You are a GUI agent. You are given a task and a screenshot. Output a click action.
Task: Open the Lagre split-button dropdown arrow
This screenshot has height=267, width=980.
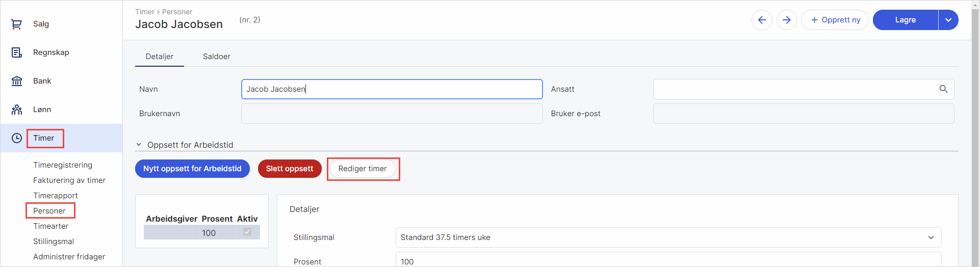click(948, 20)
